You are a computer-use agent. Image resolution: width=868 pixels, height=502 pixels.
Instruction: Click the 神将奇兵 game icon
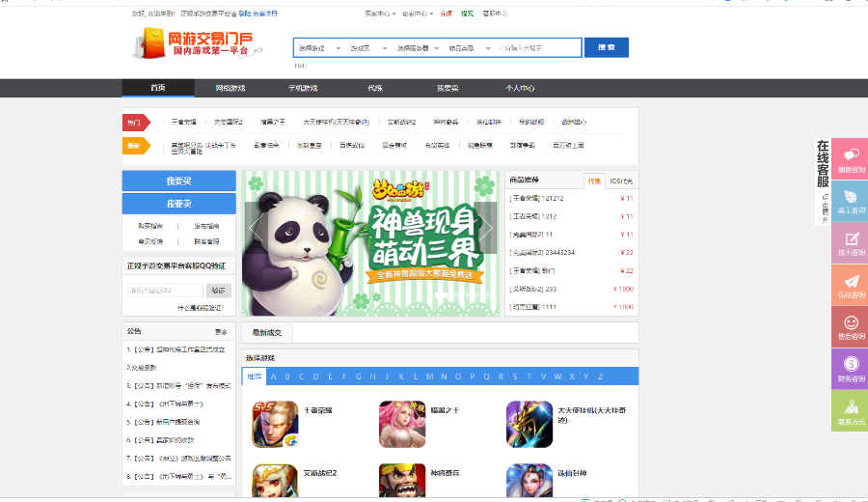tap(402, 481)
